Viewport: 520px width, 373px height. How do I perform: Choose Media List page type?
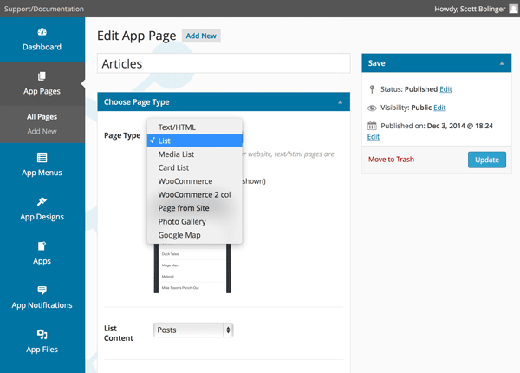(195, 154)
